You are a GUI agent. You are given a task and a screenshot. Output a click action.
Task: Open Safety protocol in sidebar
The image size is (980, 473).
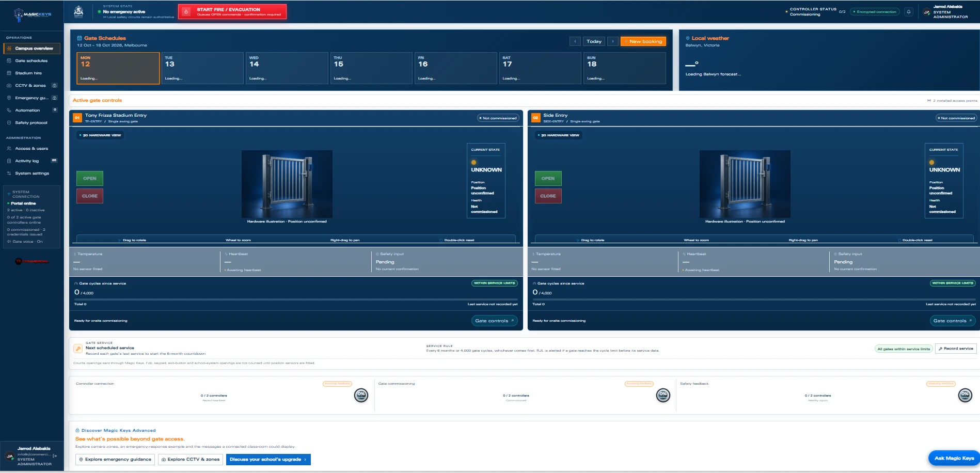click(31, 123)
